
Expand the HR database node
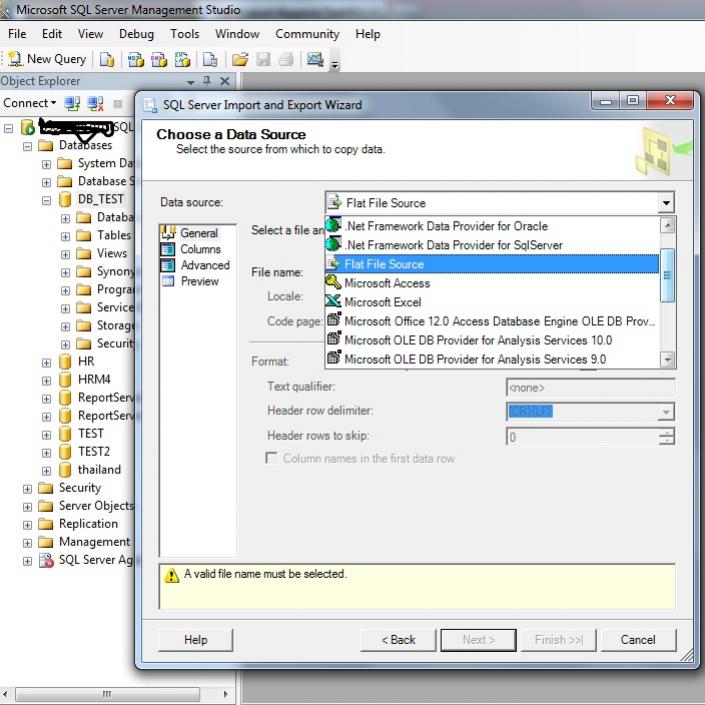(46, 362)
